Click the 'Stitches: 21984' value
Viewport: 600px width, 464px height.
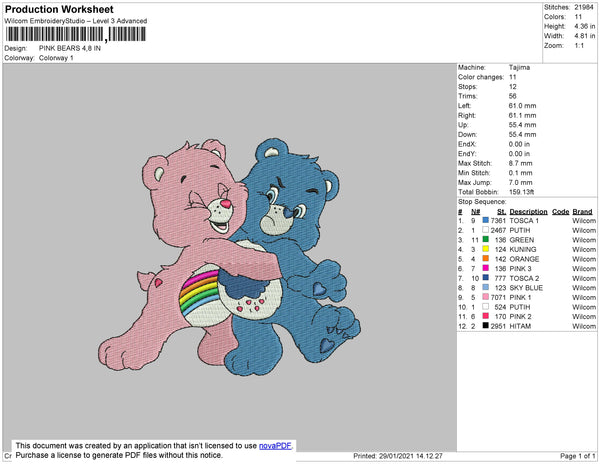584,7
